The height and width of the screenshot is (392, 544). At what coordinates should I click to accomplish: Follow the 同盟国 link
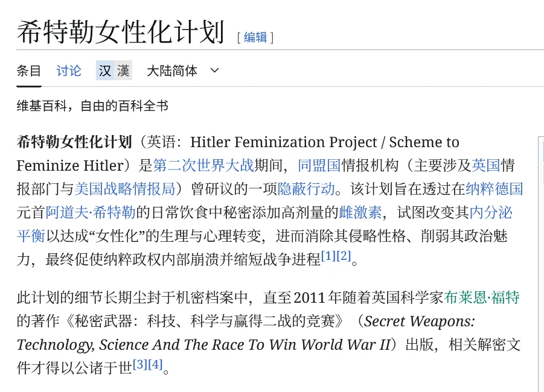[x=319, y=165]
